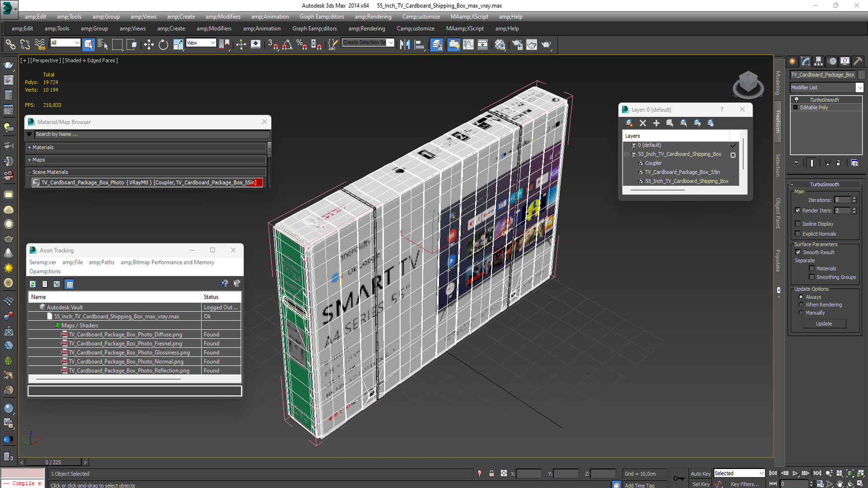Delete layer using X icon in Layer dialog
This screenshot has height=488, width=868.
643,123
